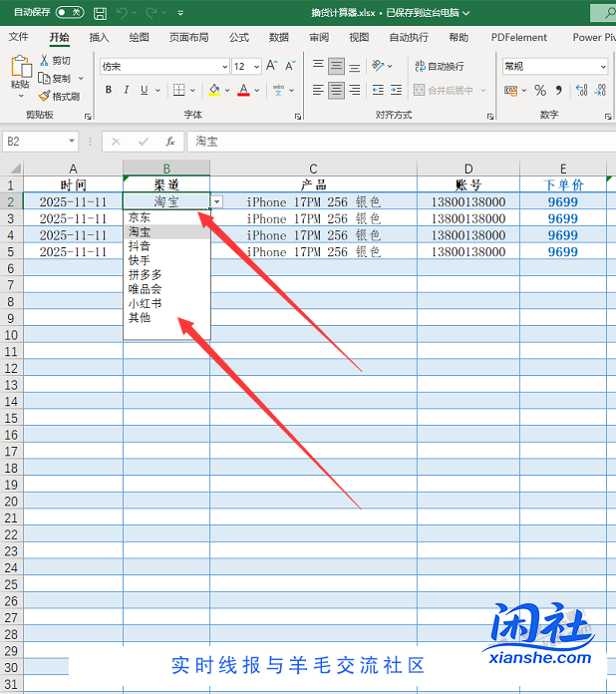Apply percent style icon

pos(540,91)
